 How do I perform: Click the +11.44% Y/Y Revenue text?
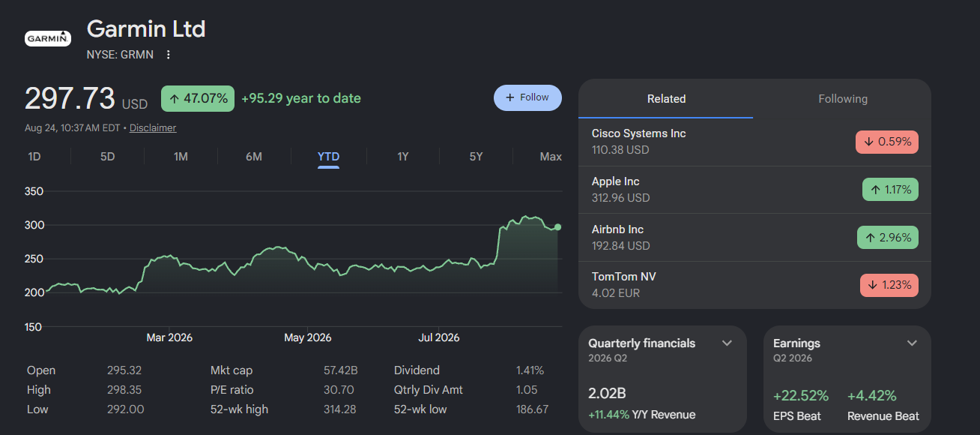pyautogui.click(x=642, y=415)
